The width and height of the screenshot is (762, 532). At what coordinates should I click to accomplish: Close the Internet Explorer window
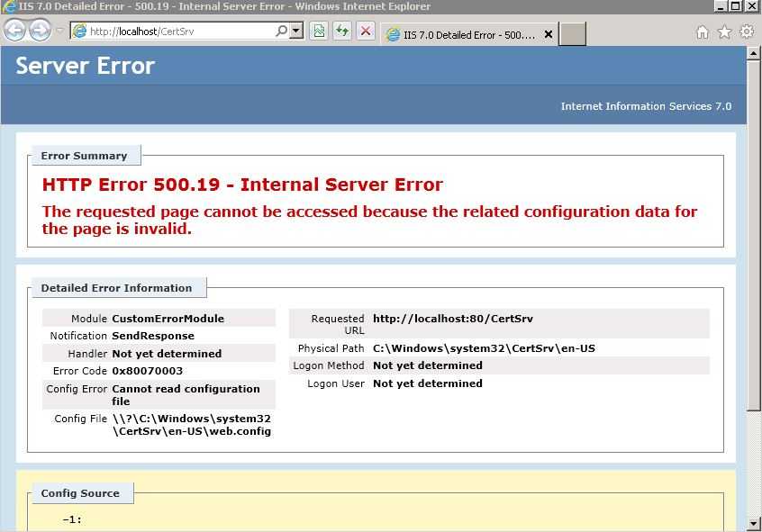coord(751,6)
